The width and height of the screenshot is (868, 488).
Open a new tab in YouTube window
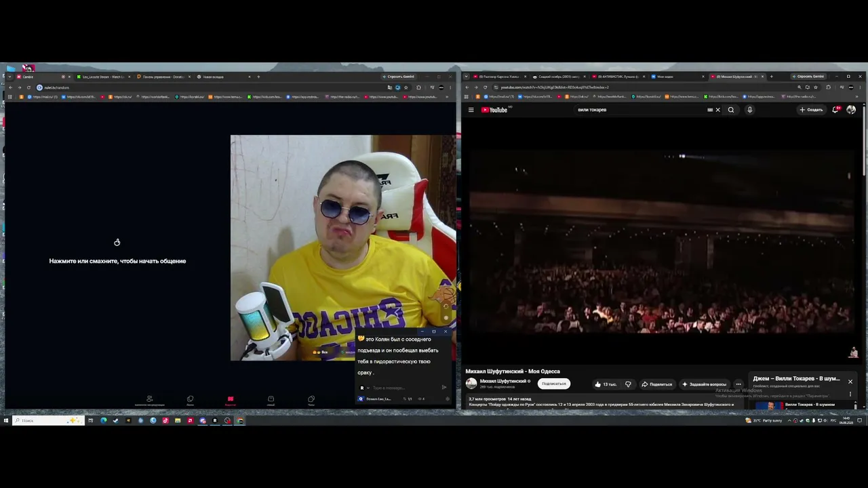click(771, 77)
